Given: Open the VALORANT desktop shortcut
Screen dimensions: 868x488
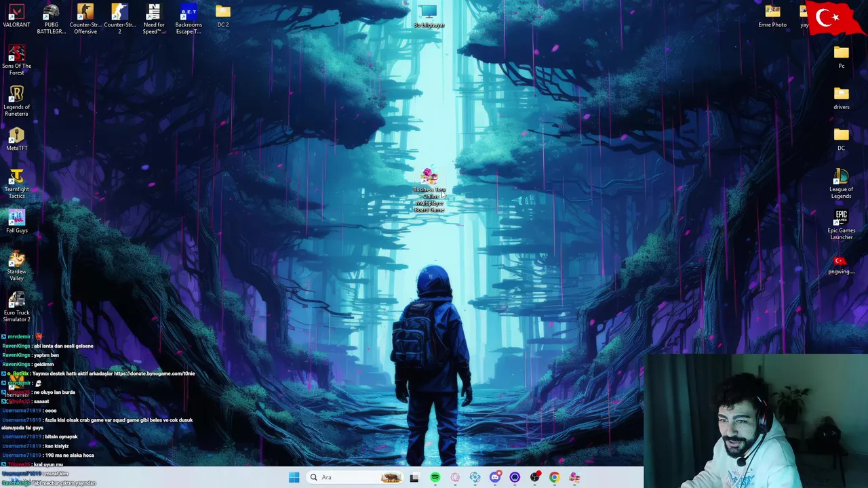Looking at the screenshot, I should (16, 16).
